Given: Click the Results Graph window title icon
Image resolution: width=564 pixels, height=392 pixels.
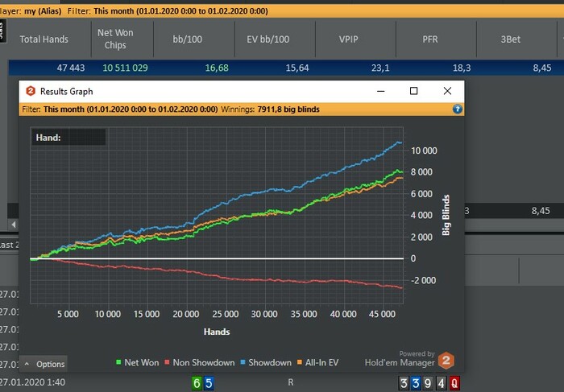Looking at the screenshot, I should 31,91.
